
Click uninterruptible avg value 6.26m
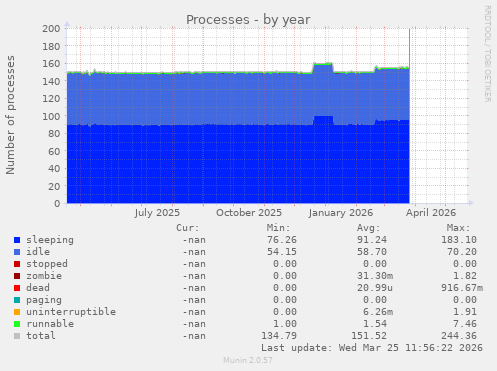[x=378, y=312]
